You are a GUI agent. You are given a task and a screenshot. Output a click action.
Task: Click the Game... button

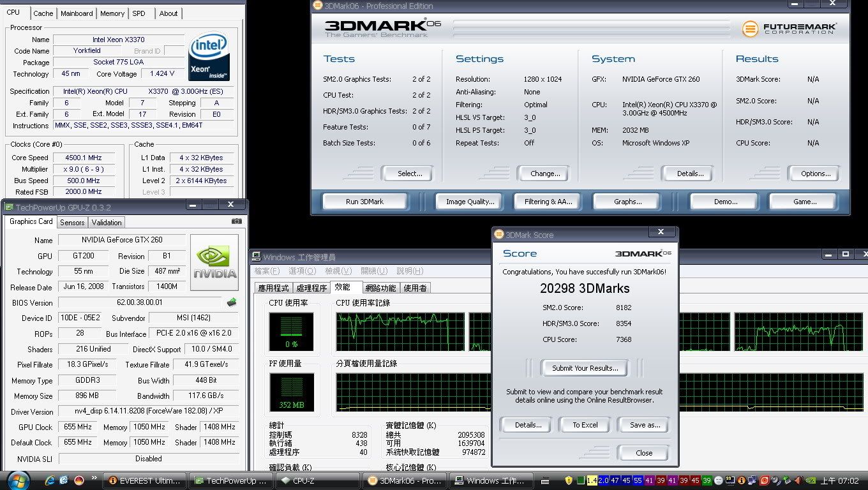(x=803, y=202)
